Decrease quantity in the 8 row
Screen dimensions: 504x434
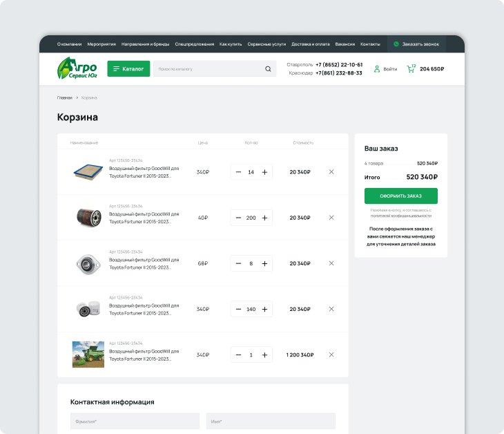238,263
